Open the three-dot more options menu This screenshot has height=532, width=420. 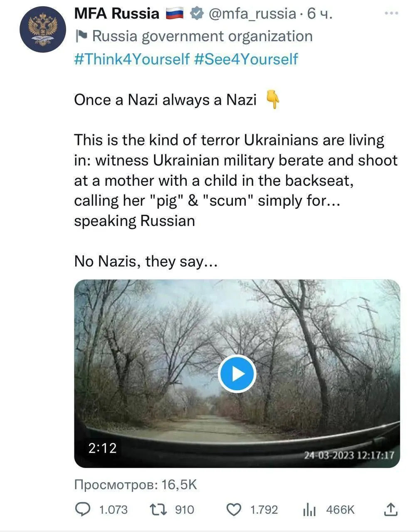tap(391, 14)
